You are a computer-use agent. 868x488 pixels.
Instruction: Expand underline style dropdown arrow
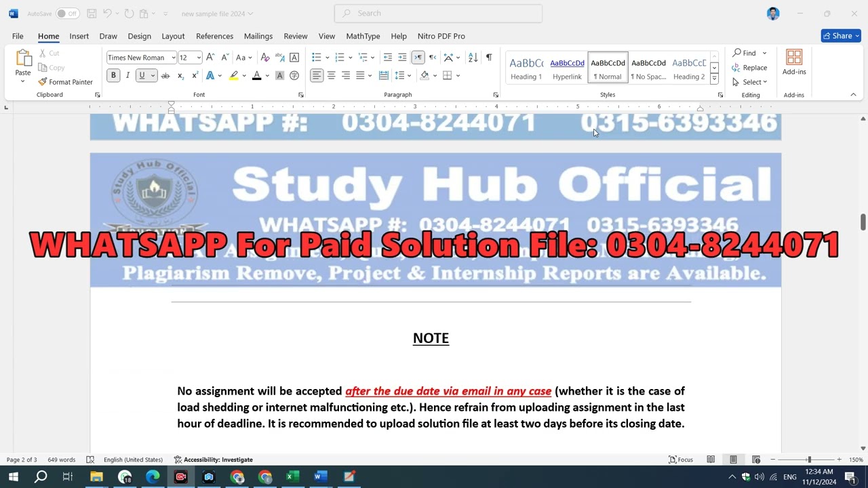coord(153,75)
